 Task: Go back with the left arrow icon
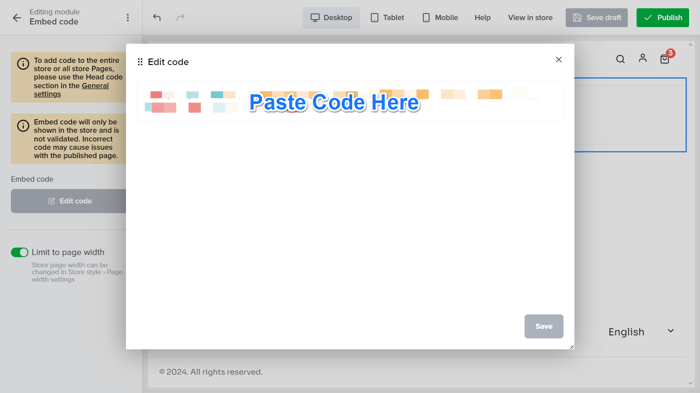[17, 18]
